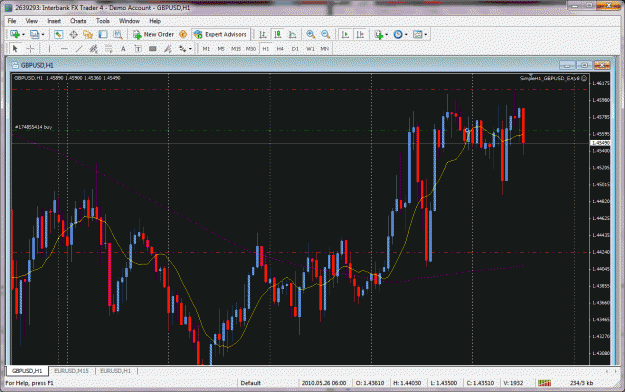Image resolution: width=625 pixels, height=392 pixels.
Task: Choose the horizontal line drawing tool
Action: [x=64, y=49]
